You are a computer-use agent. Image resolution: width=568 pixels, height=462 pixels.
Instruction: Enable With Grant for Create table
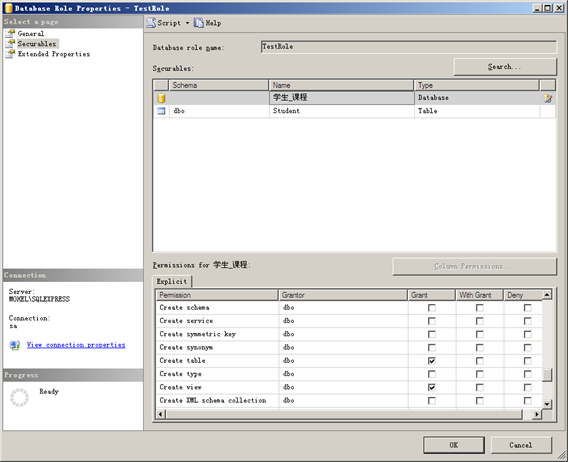[480, 361]
